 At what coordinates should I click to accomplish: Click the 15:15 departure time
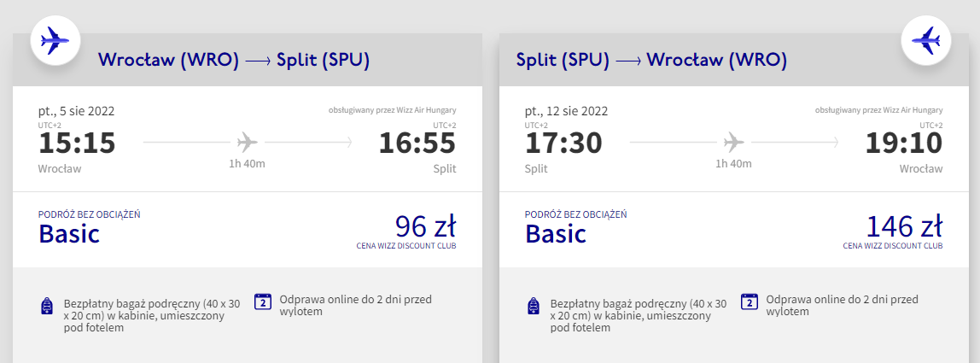pyautogui.click(x=77, y=143)
